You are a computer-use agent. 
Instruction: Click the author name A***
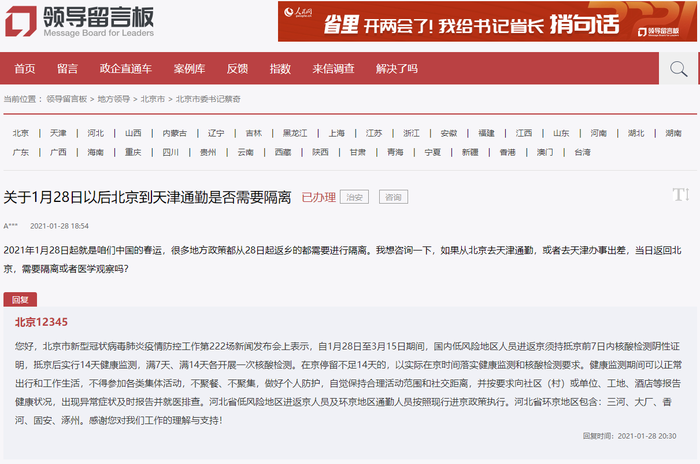click(x=11, y=226)
